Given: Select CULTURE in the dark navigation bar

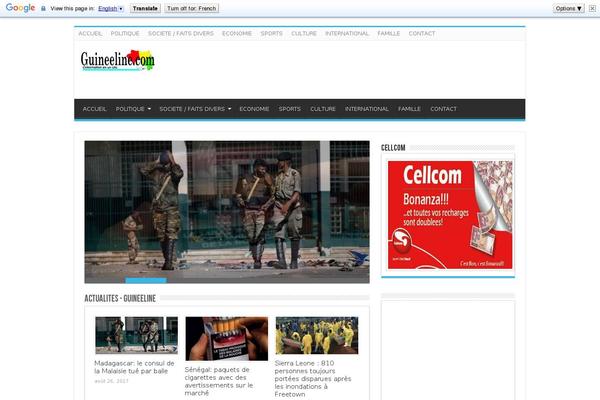Looking at the screenshot, I should 323,109.
